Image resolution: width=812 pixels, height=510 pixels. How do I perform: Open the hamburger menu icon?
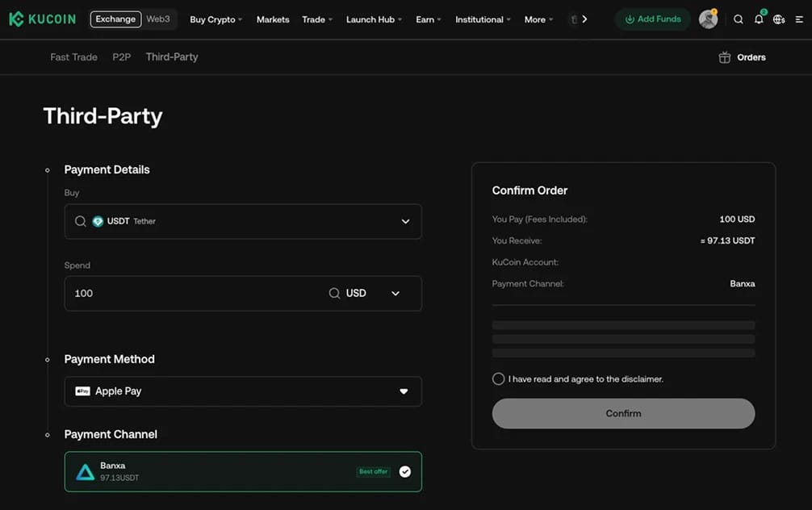(x=799, y=19)
